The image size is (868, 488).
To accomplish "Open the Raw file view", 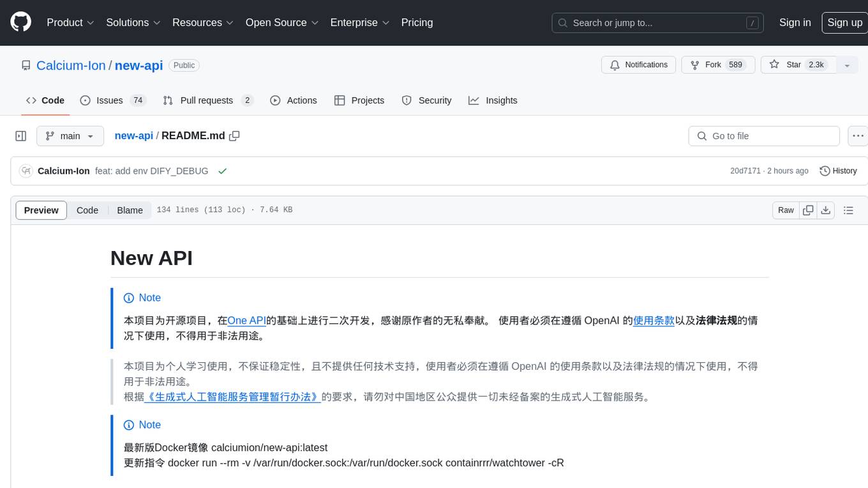I will 786,210.
